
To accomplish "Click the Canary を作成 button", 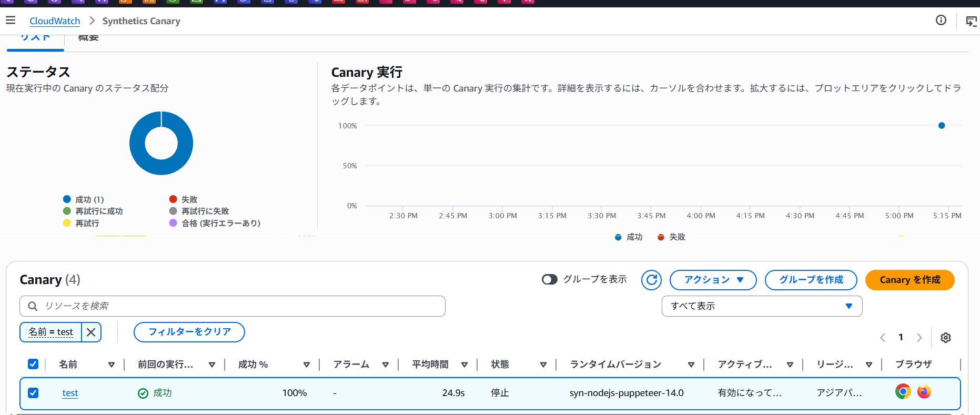I will pyautogui.click(x=910, y=280).
